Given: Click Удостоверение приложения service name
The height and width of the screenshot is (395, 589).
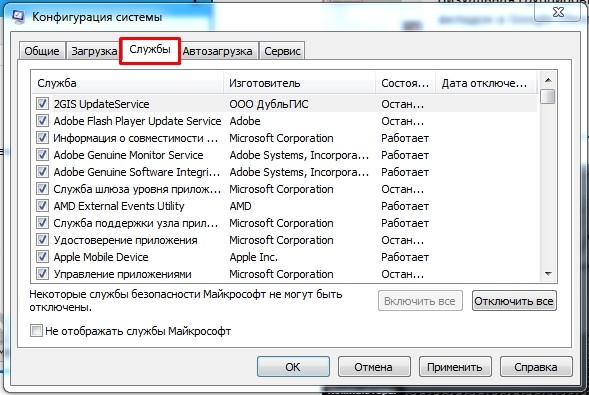Looking at the screenshot, I should click(125, 240).
